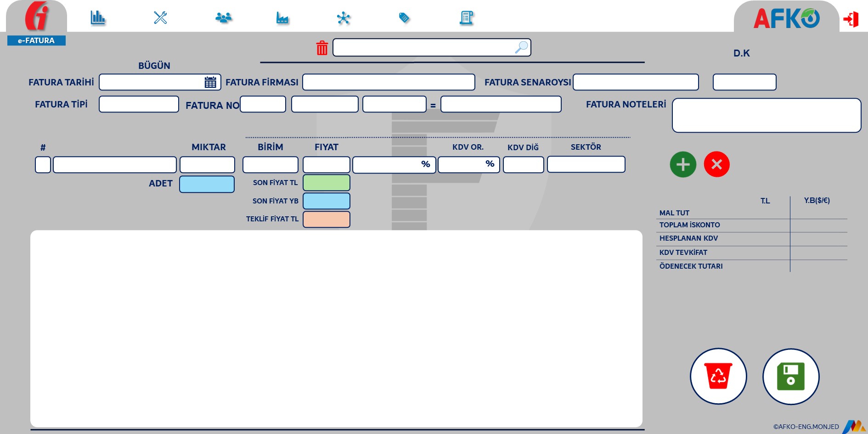Image resolution: width=868 pixels, height=434 pixels.
Task: Open the calendar date picker icon
Action: 210,82
